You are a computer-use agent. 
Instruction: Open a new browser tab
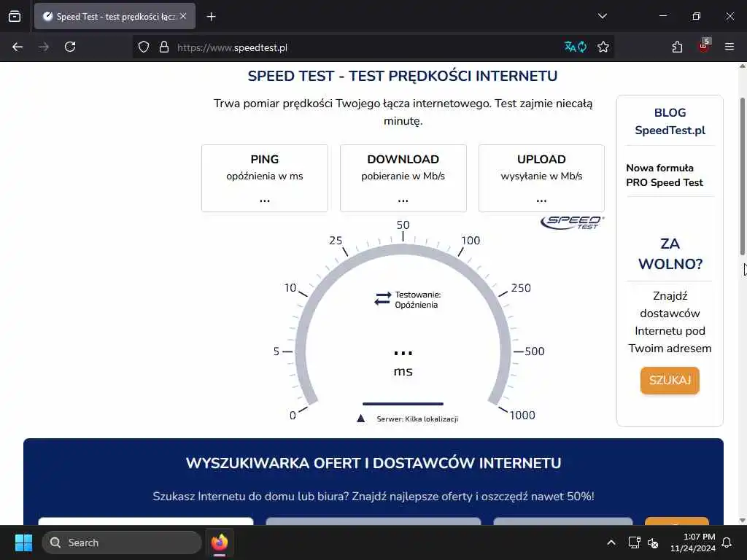click(212, 17)
